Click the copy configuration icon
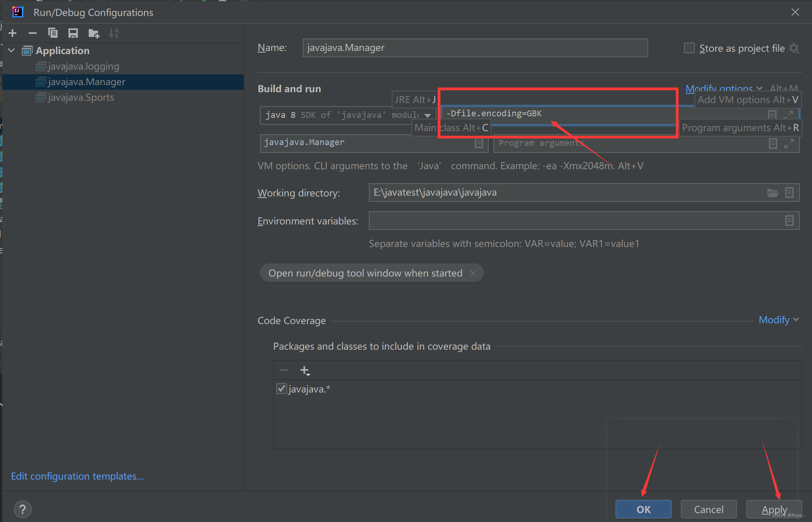This screenshot has width=812, height=522. (x=53, y=33)
